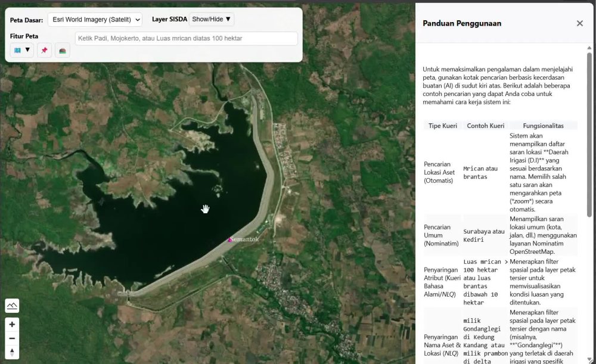Click the dome-shaped feature icon button

[x=63, y=50]
